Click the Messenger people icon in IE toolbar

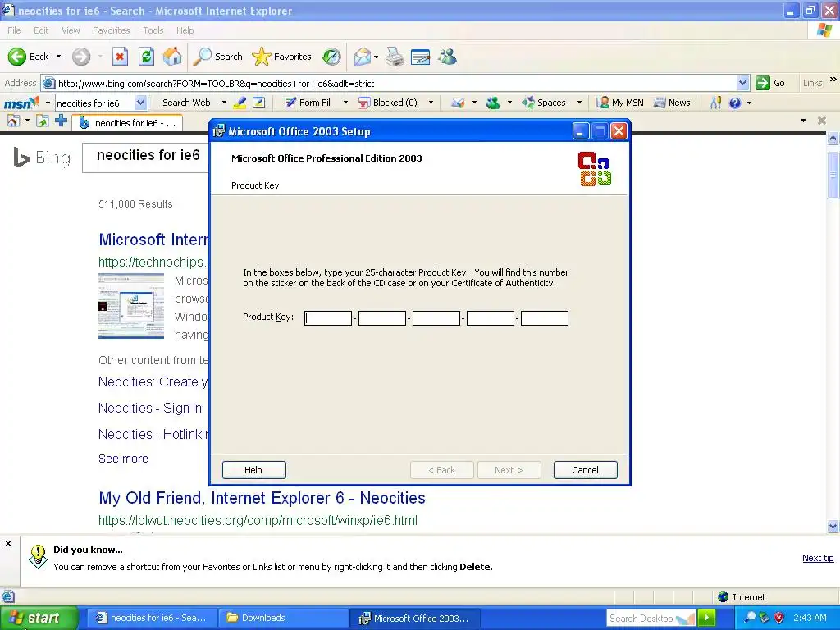point(447,57)
